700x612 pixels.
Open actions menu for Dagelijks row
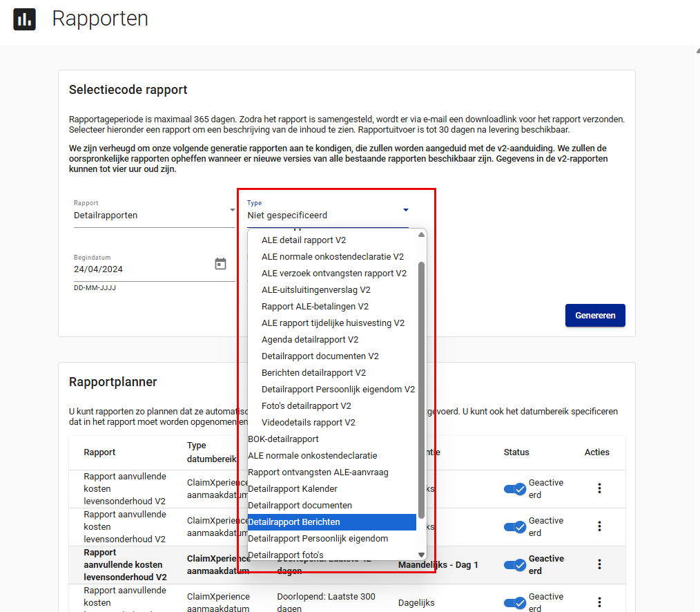[599, 602]
